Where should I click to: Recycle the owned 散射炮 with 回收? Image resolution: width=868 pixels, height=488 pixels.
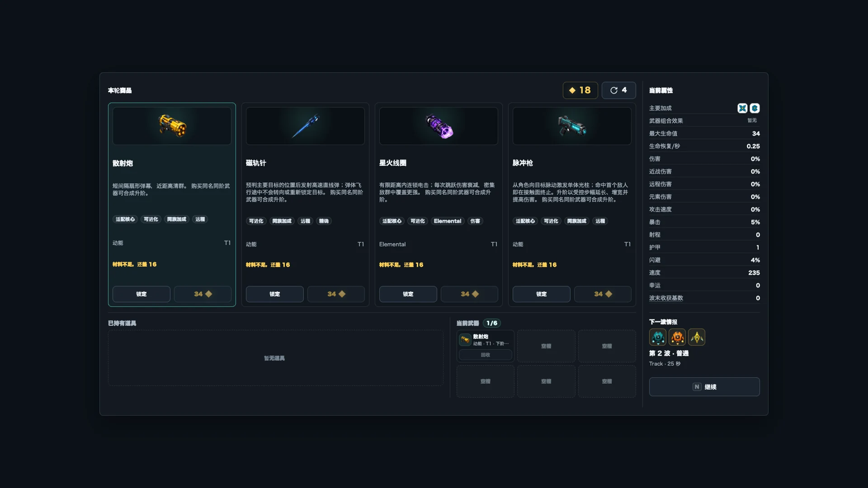(486, 355)
